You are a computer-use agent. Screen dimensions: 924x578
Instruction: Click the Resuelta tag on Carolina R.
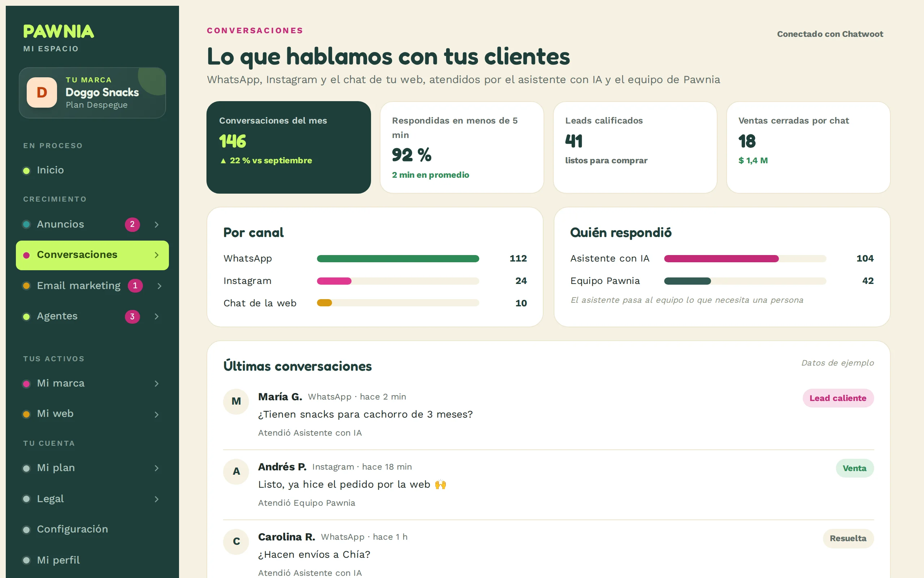848,539
